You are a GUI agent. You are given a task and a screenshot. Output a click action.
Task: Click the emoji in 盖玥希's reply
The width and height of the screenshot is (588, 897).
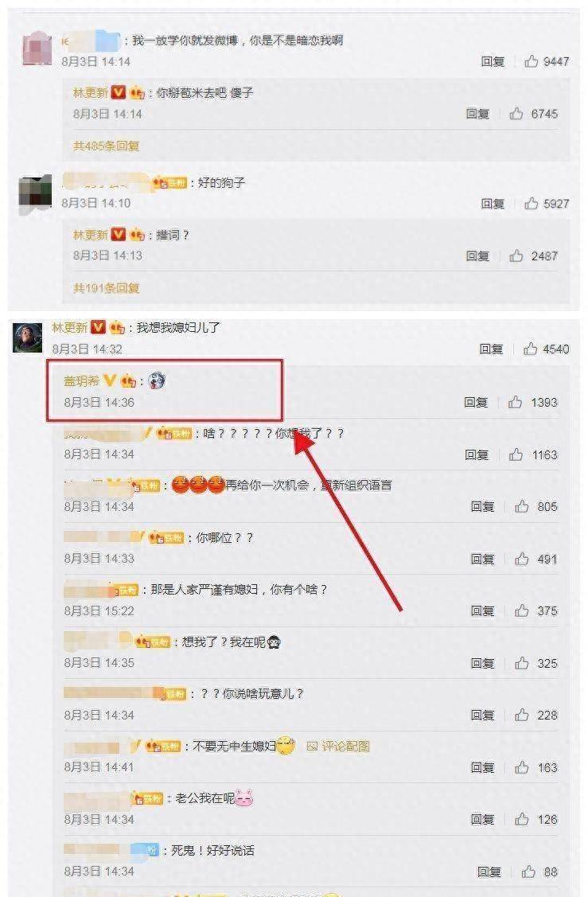157,380
